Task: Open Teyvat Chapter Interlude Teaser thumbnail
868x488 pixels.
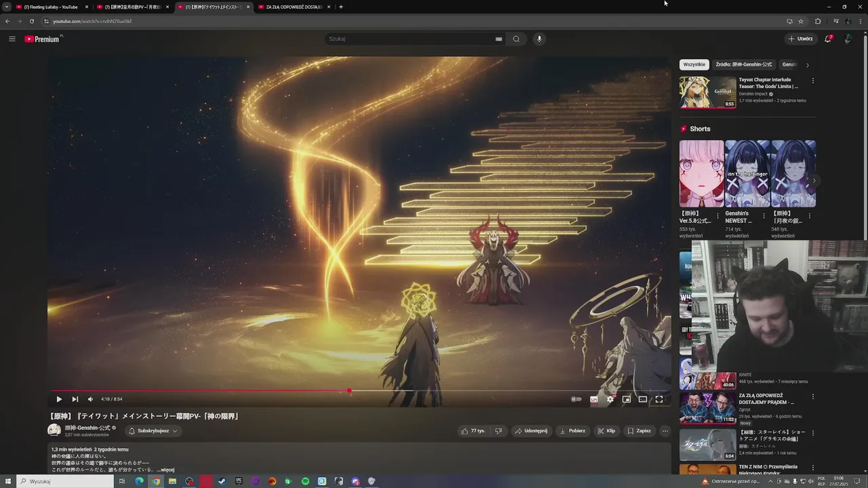Action: pyautogui.click(x=708, y=92)
